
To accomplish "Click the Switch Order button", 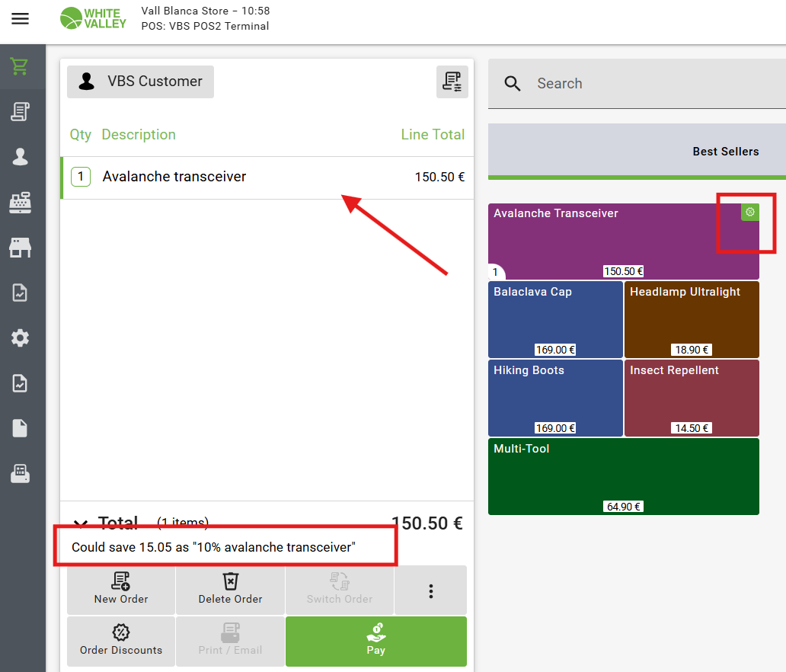I will [x=340, y=590].
